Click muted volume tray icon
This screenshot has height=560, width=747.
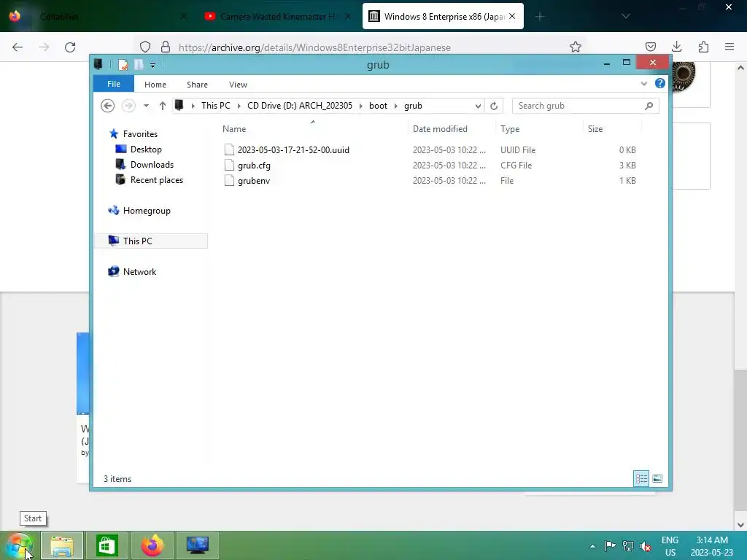tap(646, 546)
